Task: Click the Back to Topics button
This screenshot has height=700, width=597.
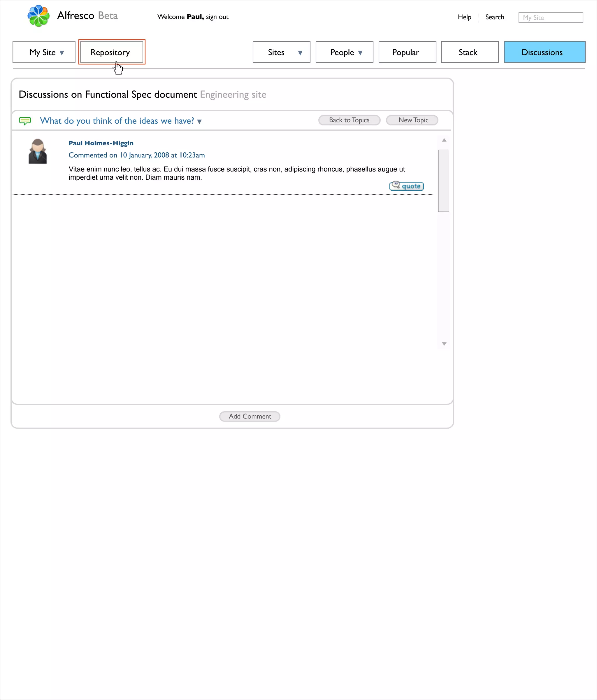Action: (349, 120)
